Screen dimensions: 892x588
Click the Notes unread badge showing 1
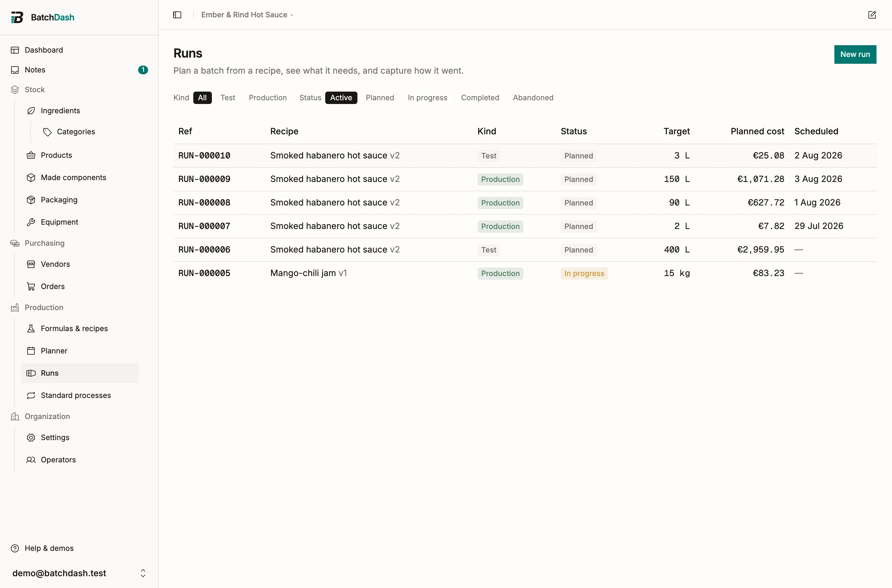[143, 70]
